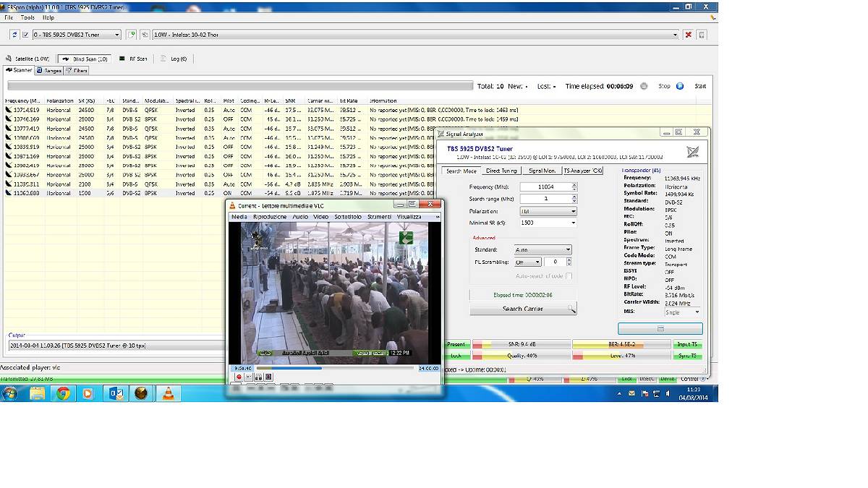Click the VLC playback position bar
The height and width of the screenshot is (488, 868).
[335, 368]
